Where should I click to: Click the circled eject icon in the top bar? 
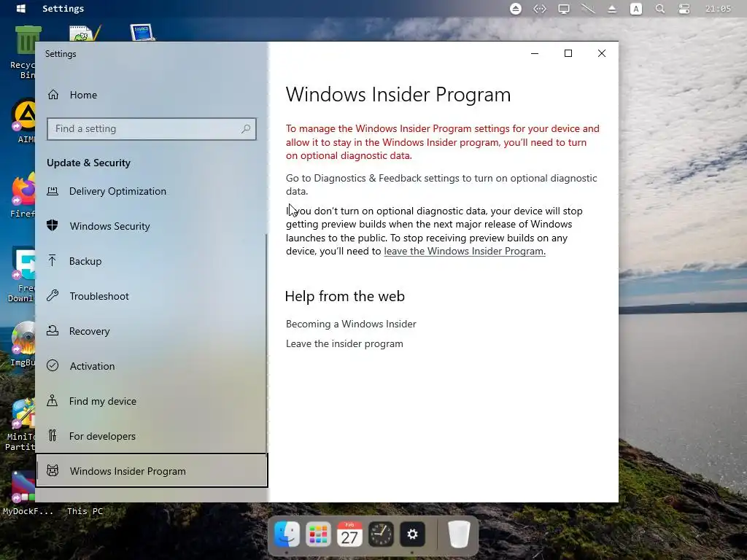click(516, 9)
